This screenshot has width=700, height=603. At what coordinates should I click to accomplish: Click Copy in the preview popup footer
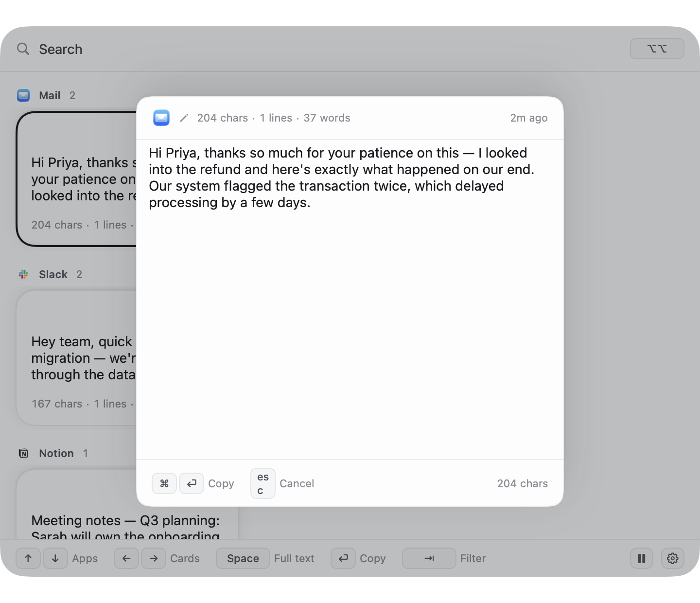221,483
